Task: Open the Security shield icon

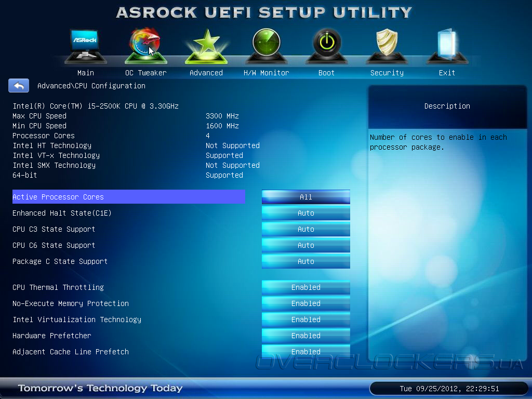Action: tap(387, 46)
